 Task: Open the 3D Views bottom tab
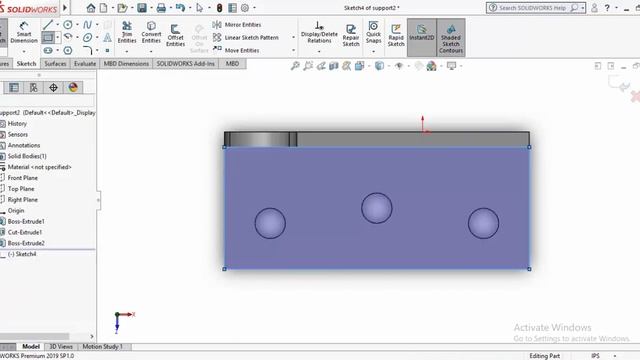[61, 347]
